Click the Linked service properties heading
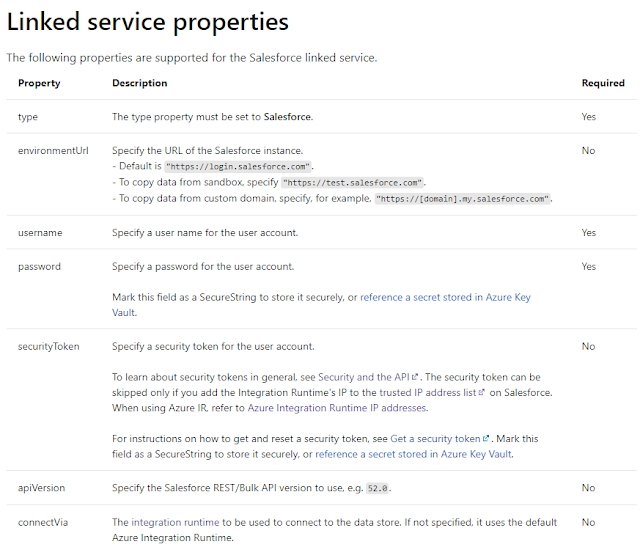Image resolution: width=640 pixels, height=558 pixels. coord(148,21)
